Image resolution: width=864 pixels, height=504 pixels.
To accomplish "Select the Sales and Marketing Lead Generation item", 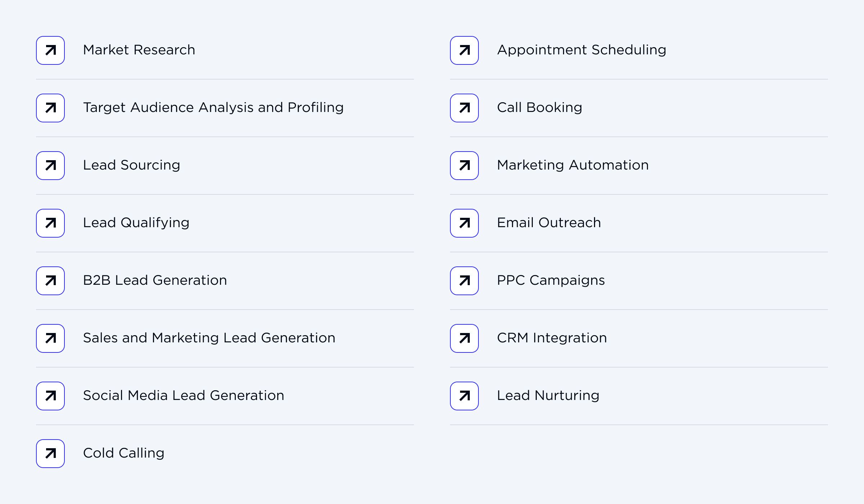I will [209, 338].
